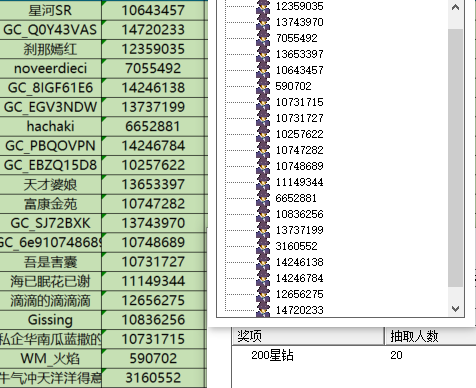Click spreadsheet cell WM_火焰
Screen dimensions: 476x388
tap(50, 358)
